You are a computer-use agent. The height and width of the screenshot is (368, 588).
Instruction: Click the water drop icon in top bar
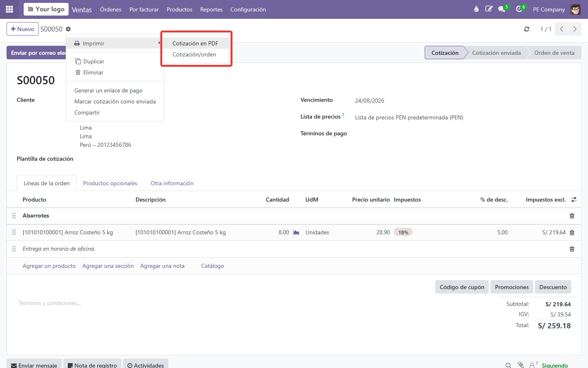tap(476, 9)
